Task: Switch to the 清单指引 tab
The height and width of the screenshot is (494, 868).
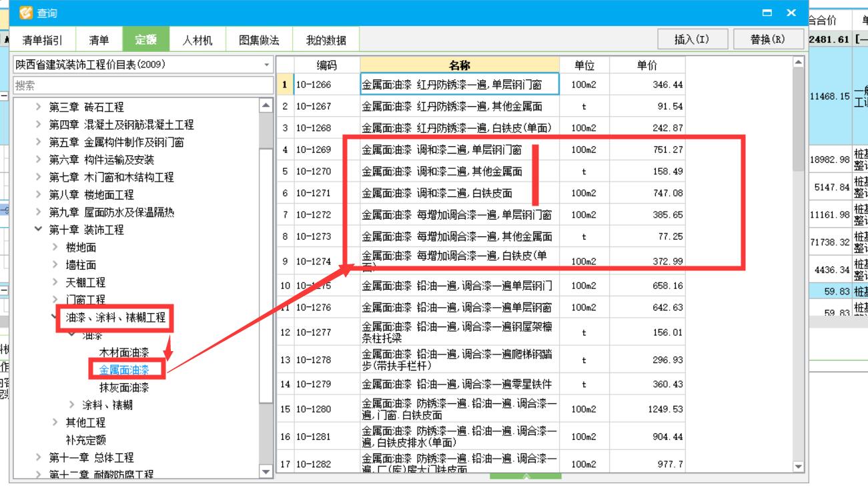Action: click(43, 40)
